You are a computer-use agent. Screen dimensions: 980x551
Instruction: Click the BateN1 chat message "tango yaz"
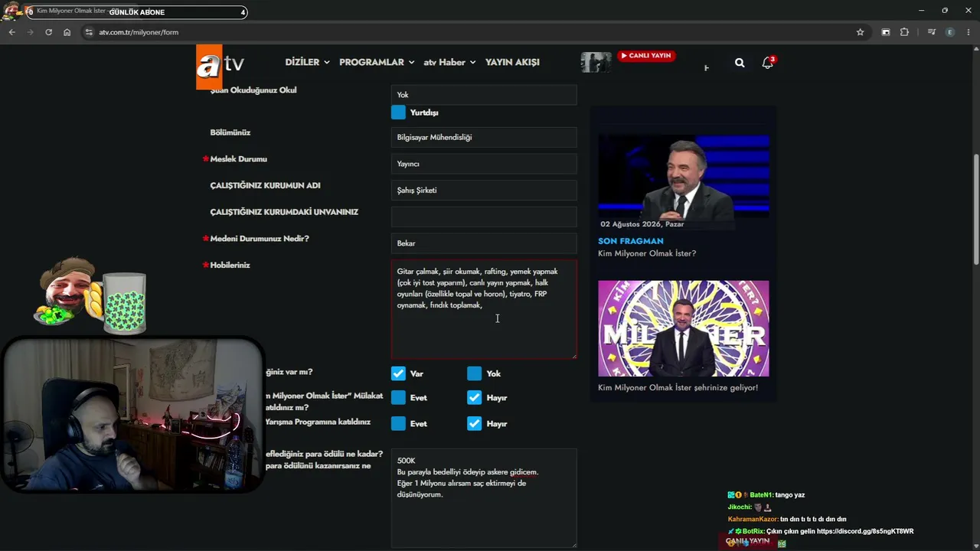tap(789, 495)
